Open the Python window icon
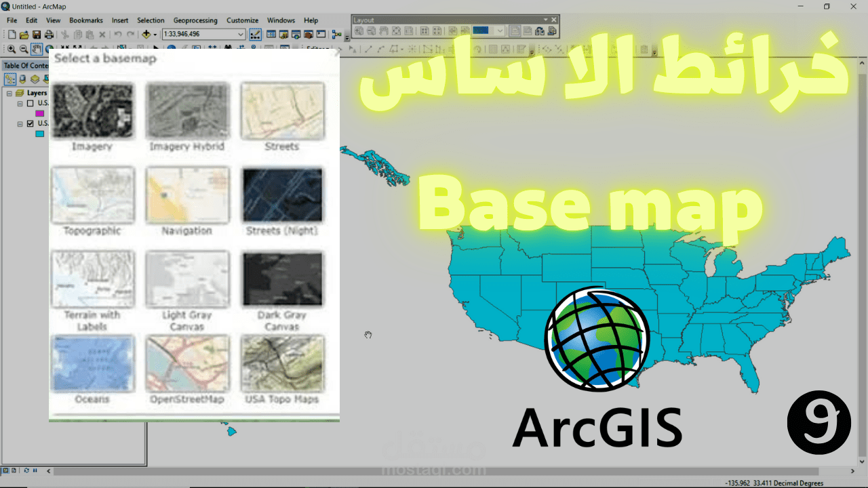The image size is (868, 488). coord(321,35)
